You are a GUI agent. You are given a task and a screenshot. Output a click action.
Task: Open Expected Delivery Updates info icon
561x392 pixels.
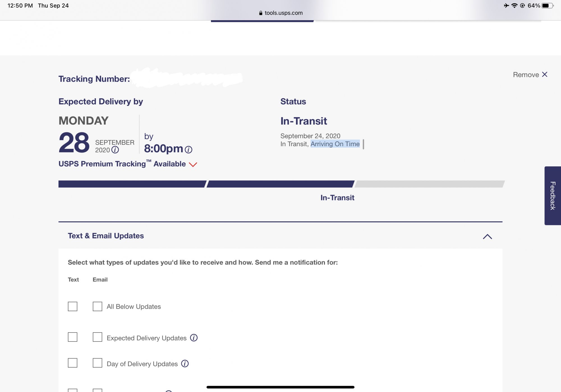pyautogui.click(x=194, y=338)
